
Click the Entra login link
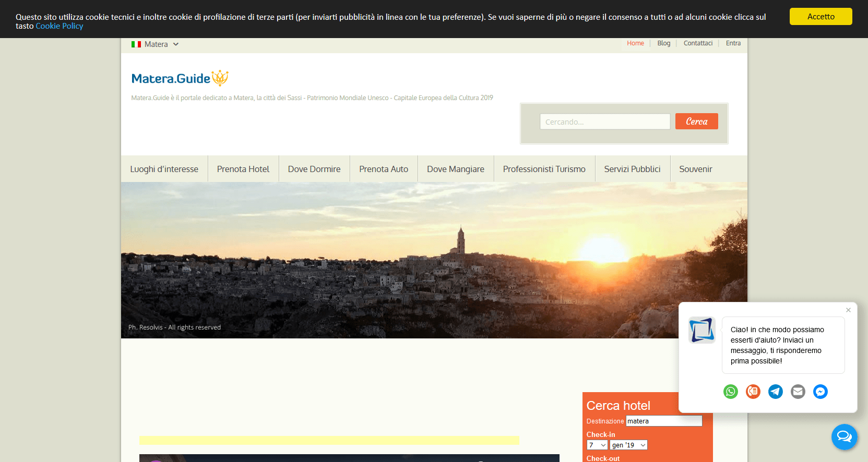733,43
